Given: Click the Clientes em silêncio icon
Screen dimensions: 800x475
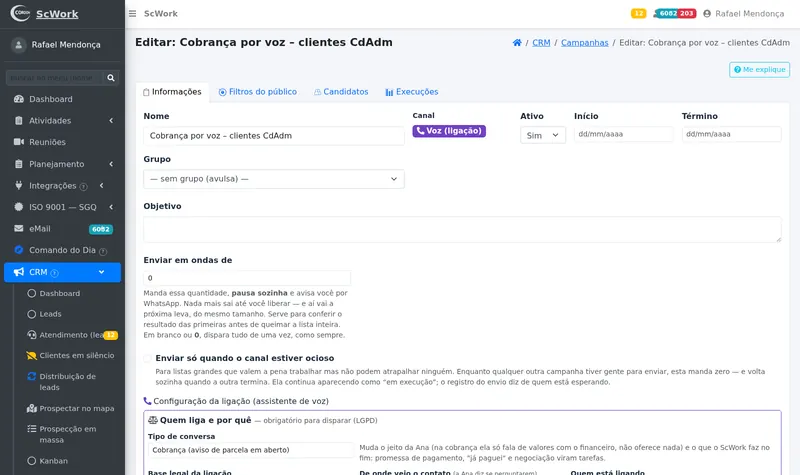Looking at the screenshot, I should click(x=32, y=356).
